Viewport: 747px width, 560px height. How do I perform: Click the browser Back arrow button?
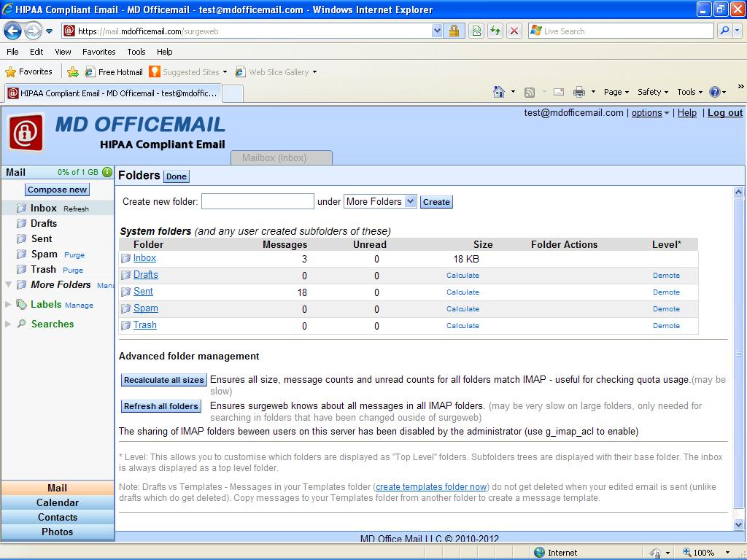pyautogui.click(x=13, y=31)
